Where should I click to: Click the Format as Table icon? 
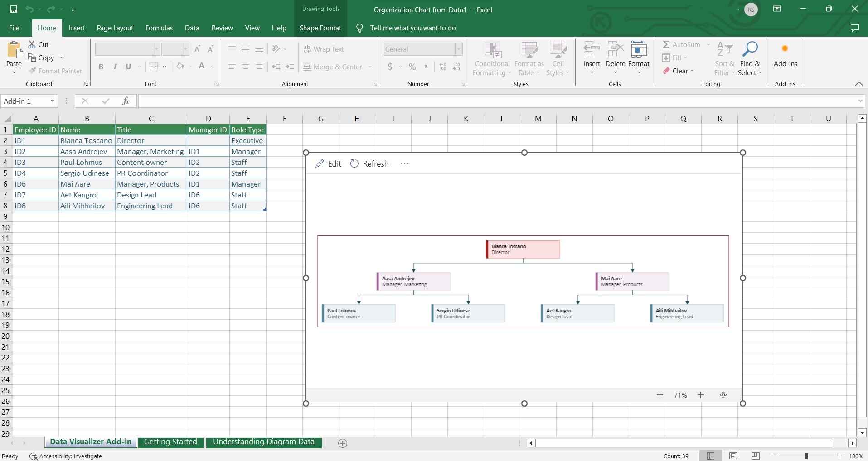click(529, 50)
